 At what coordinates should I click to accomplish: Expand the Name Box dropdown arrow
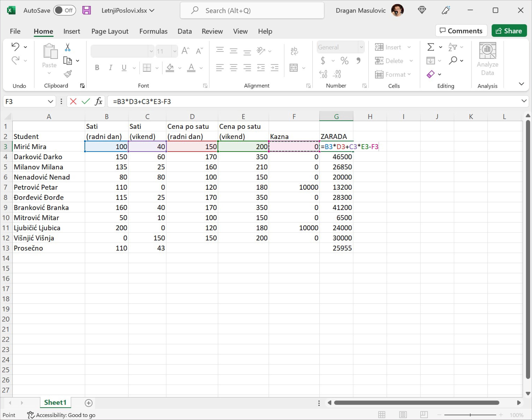[x=50, y=101]
